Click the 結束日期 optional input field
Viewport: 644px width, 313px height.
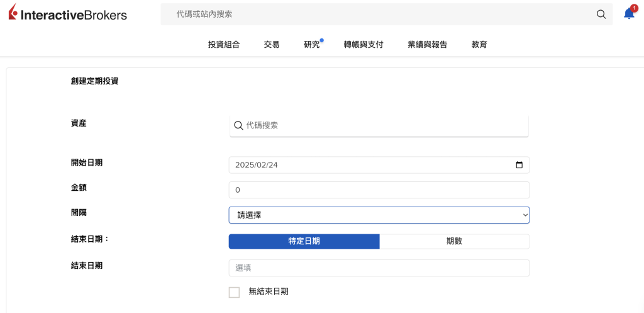point(379,268)
